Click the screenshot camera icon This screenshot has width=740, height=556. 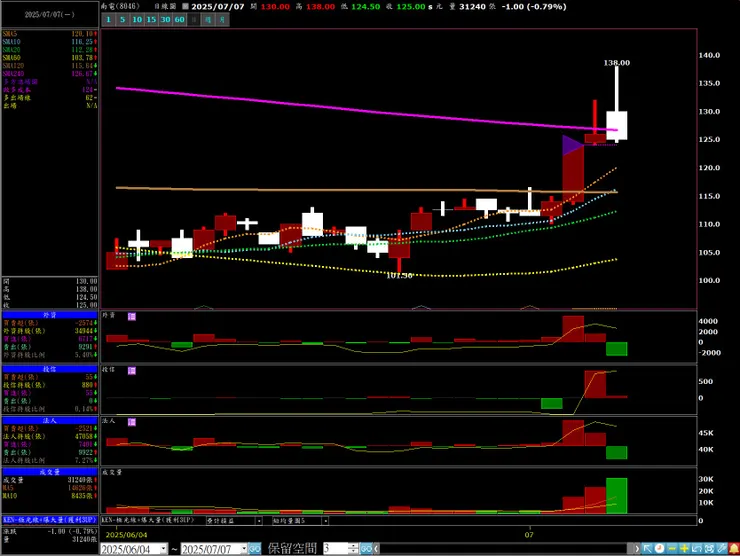709,549
